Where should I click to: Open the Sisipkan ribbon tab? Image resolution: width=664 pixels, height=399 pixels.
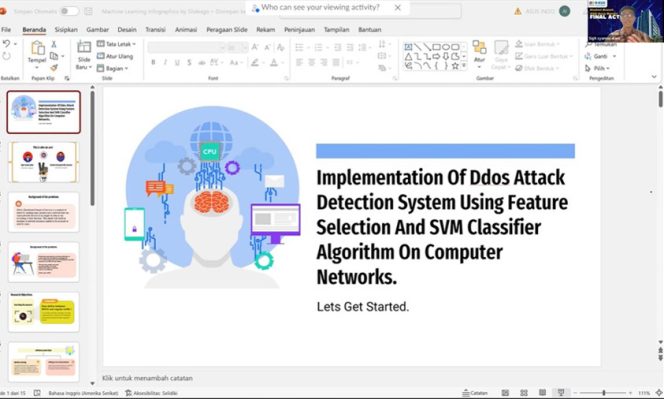[66, 30]
